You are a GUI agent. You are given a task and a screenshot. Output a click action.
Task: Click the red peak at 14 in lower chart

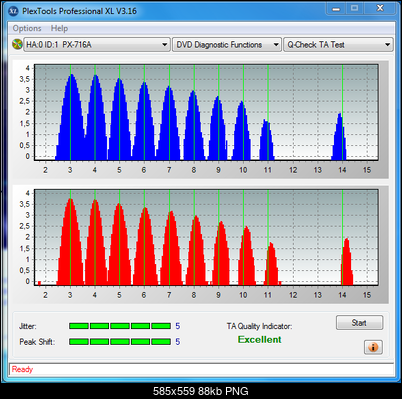pos(347,262)
